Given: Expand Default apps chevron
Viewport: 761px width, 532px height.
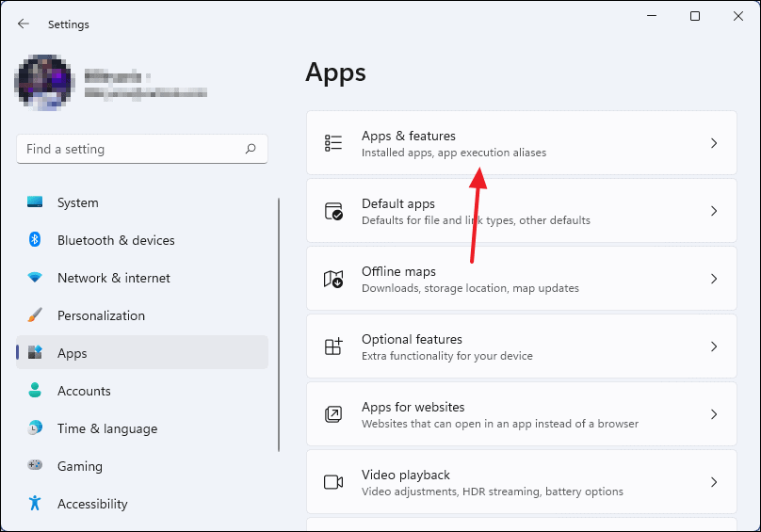Looking at the screenshot, I should (x=714, y=211).
